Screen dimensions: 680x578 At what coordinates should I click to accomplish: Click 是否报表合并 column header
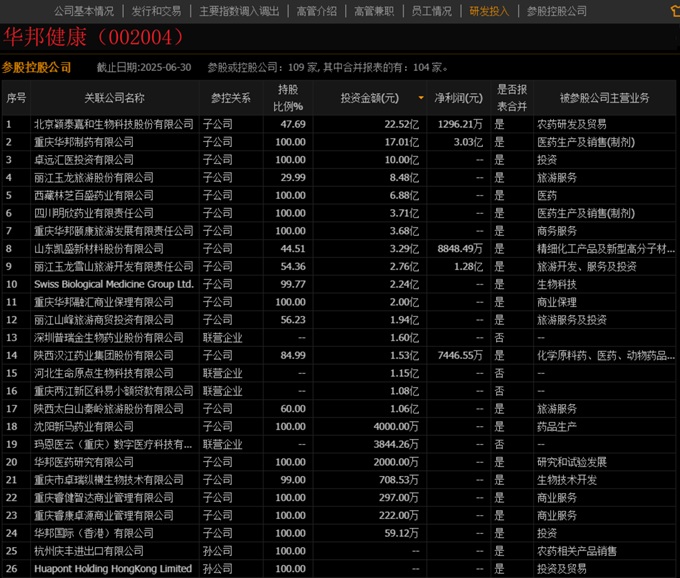pyautogui.click(x=512, y=98)
